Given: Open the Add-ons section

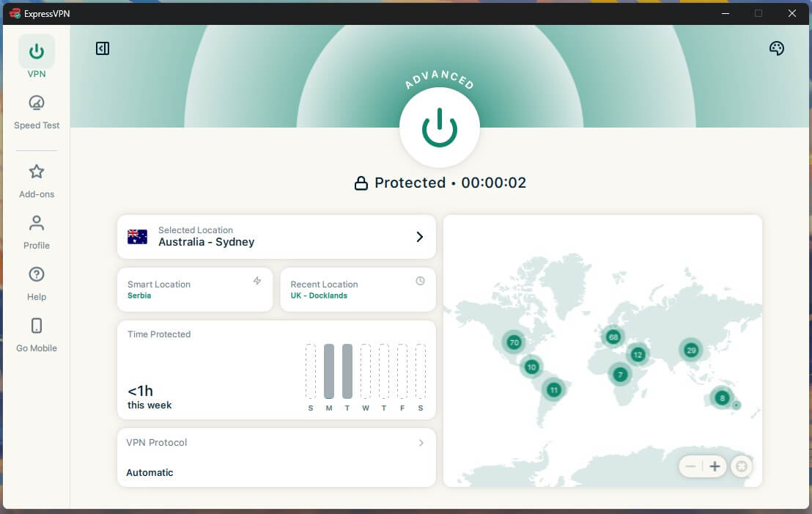Looking at the screenshot, I should (x=36, y=181).
